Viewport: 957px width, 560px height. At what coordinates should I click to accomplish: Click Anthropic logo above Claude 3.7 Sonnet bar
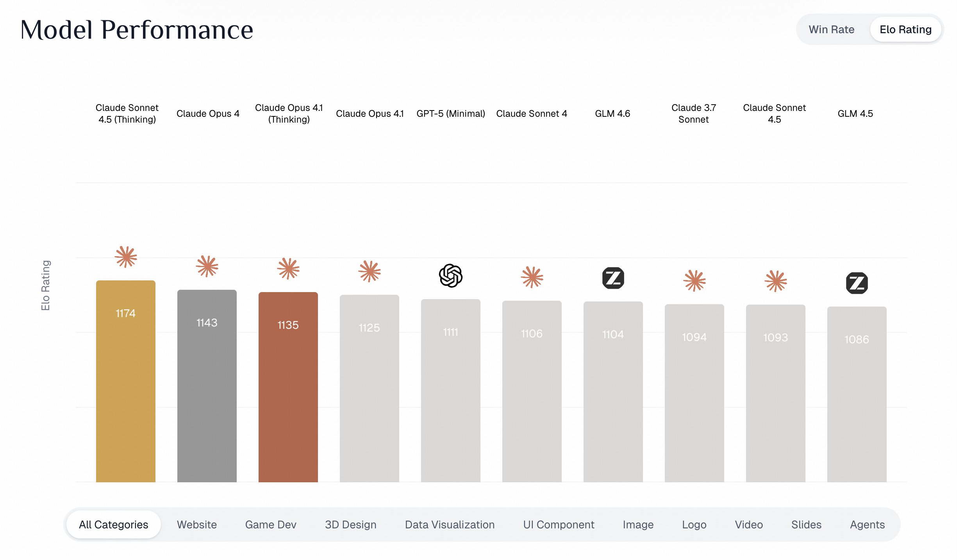(x=694, y=280)
